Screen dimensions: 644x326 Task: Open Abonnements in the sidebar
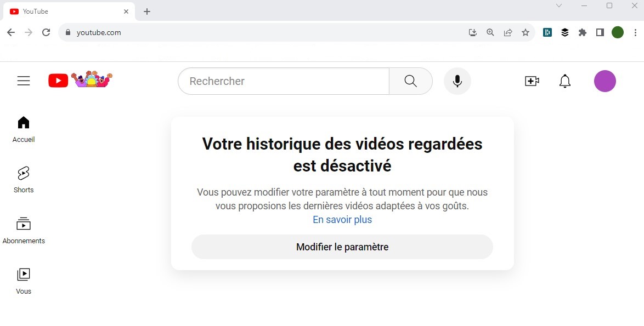[x=24, y=231]
